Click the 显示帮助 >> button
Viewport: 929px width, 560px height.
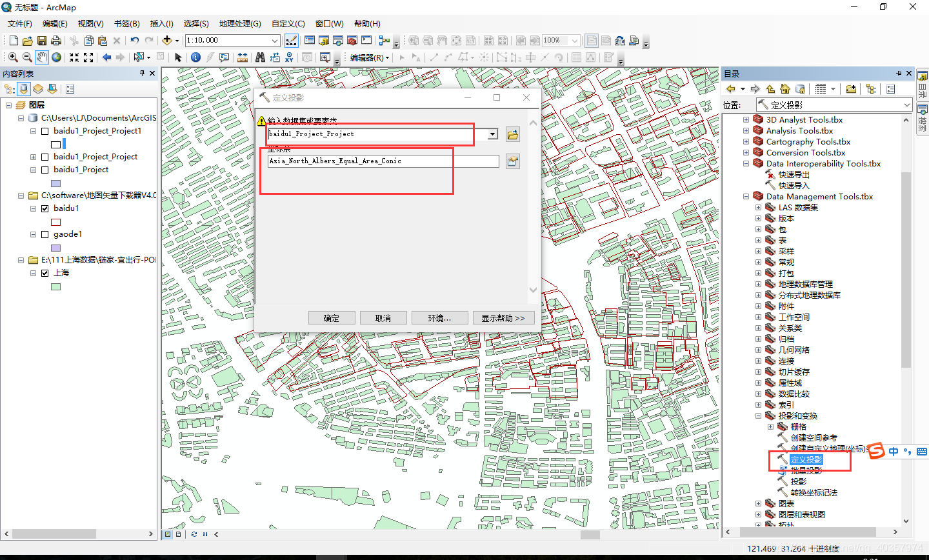tap(503, 318)
